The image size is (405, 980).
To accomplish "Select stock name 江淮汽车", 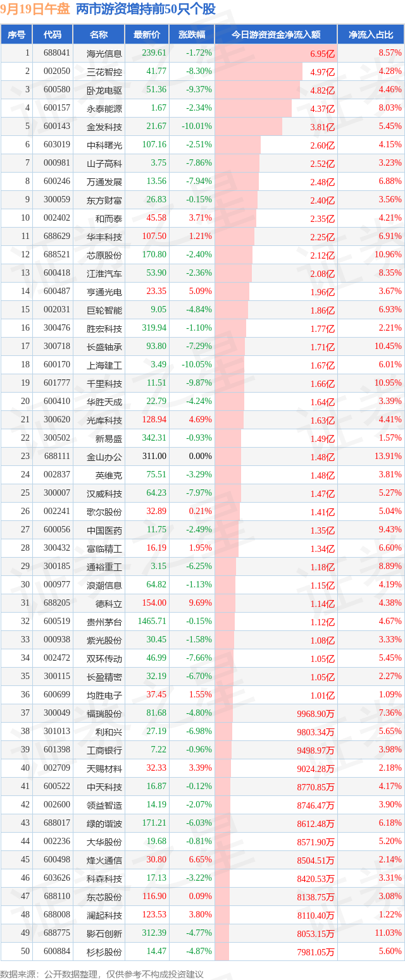I will [x=104, y=274].
